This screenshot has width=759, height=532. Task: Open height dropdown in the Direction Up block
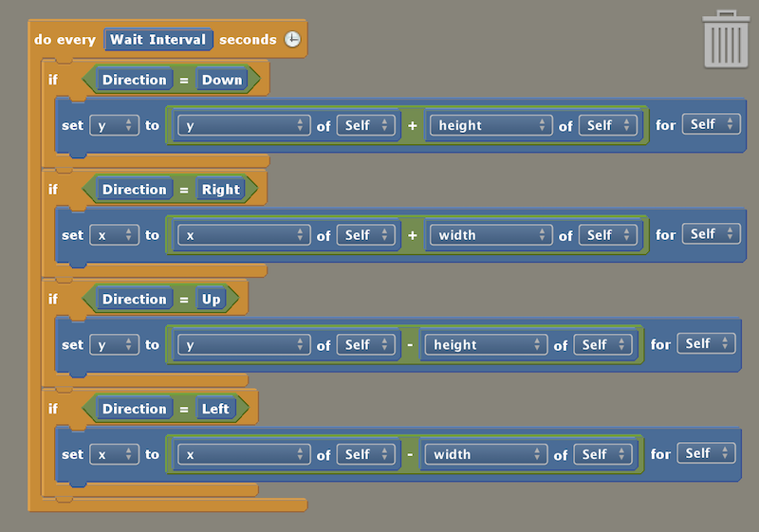[486, 345]
